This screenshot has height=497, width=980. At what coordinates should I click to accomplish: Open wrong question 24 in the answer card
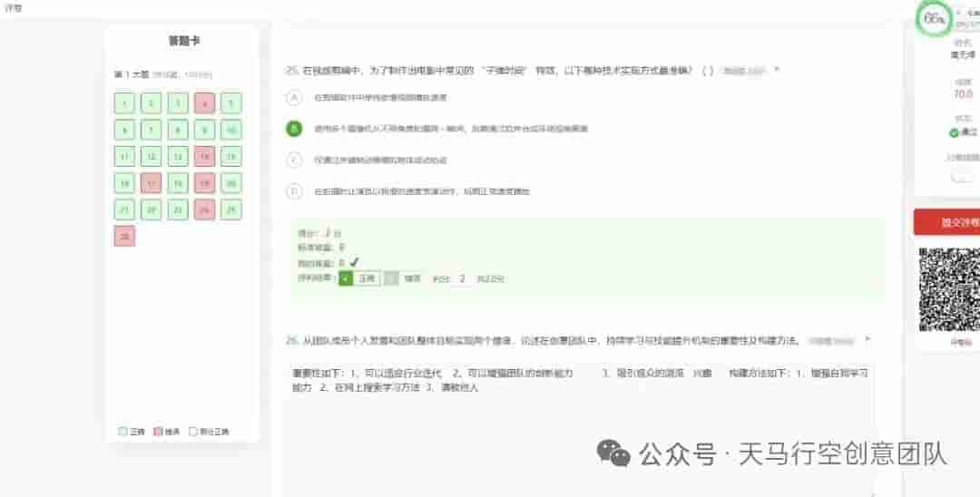coord(204,210)
